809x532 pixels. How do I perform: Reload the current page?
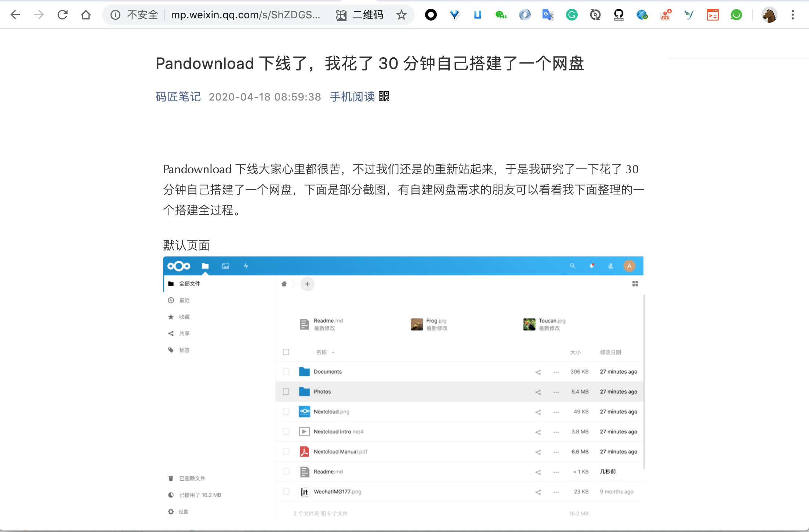pos(62,15)
